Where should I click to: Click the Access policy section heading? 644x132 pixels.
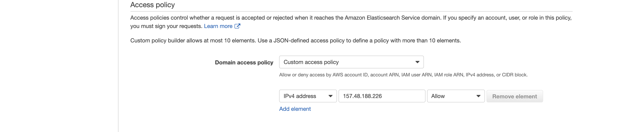click(153, 5)
